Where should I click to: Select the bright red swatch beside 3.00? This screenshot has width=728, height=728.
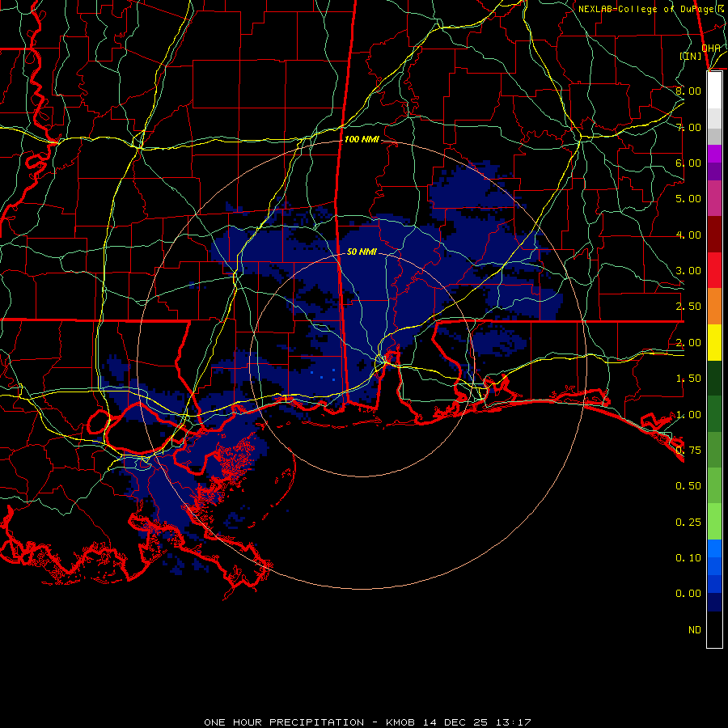(x=714, y=270)
